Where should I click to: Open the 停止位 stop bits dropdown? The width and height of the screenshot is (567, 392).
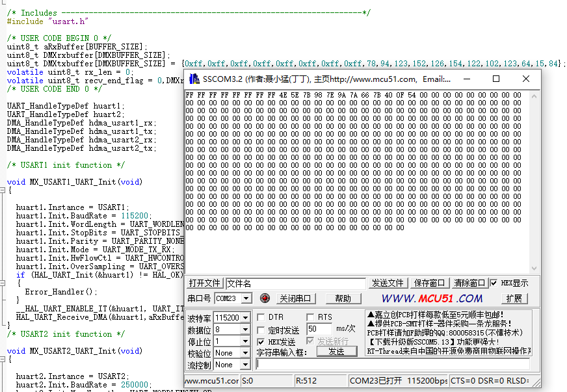pos(246,341)
